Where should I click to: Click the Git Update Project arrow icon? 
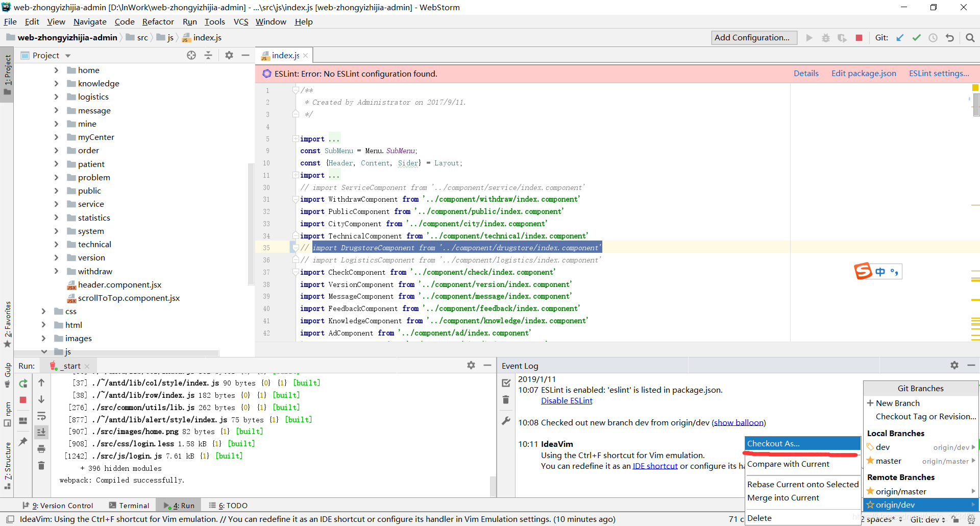900,38
